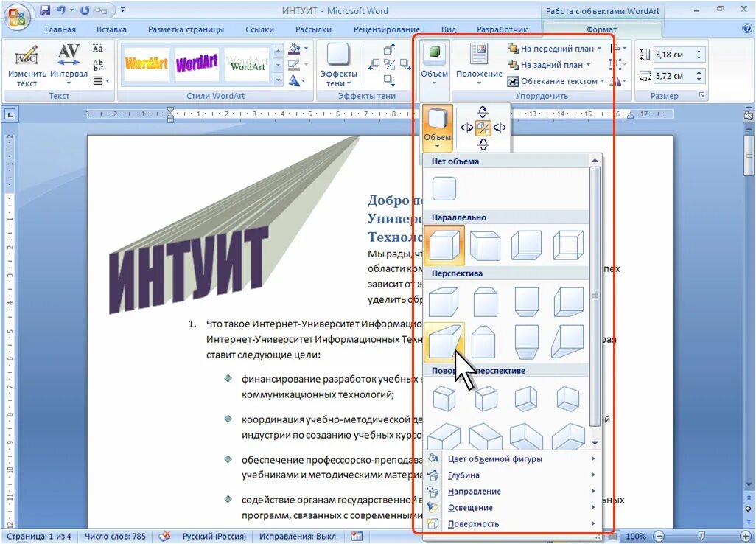The width and height of the screenshot is (756, 544).
Task: Redo the last action in quick access
Action: point(85,10)
